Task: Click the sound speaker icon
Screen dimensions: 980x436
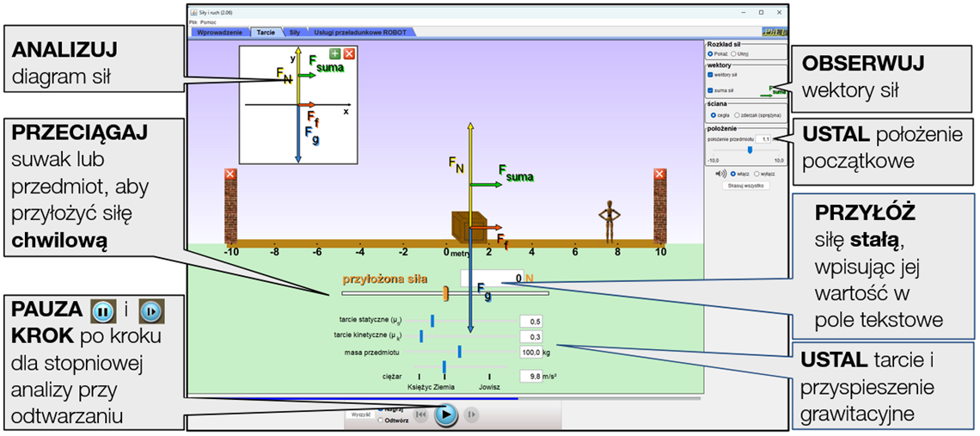Action: (720, 173)
